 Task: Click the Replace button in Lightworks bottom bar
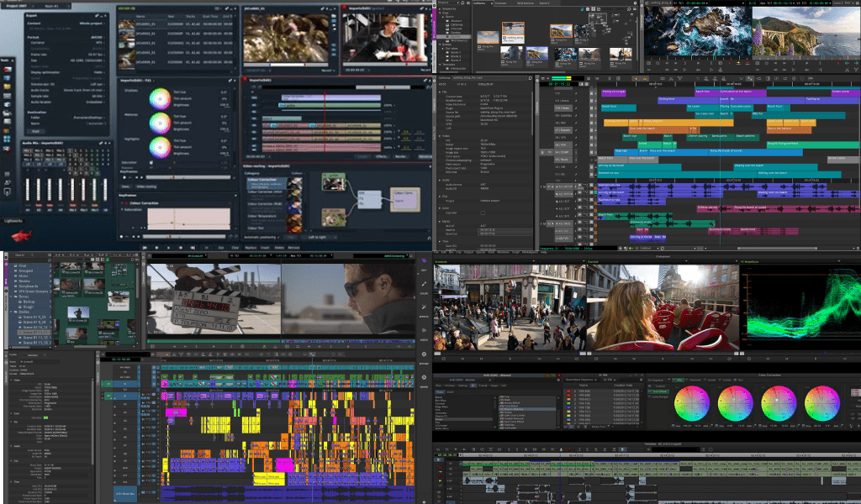pos(251,247)
